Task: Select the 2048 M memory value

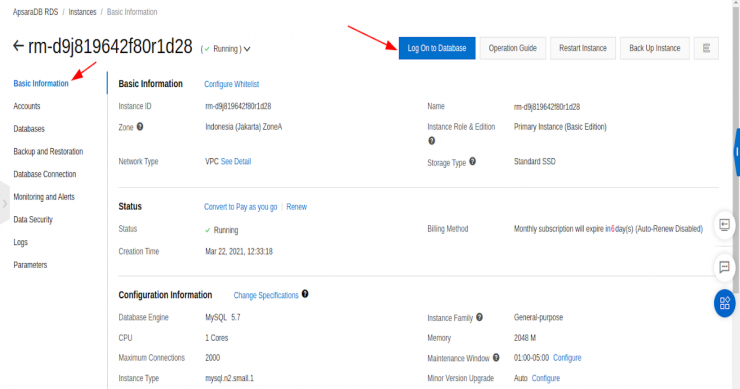Action: point(525,338)
